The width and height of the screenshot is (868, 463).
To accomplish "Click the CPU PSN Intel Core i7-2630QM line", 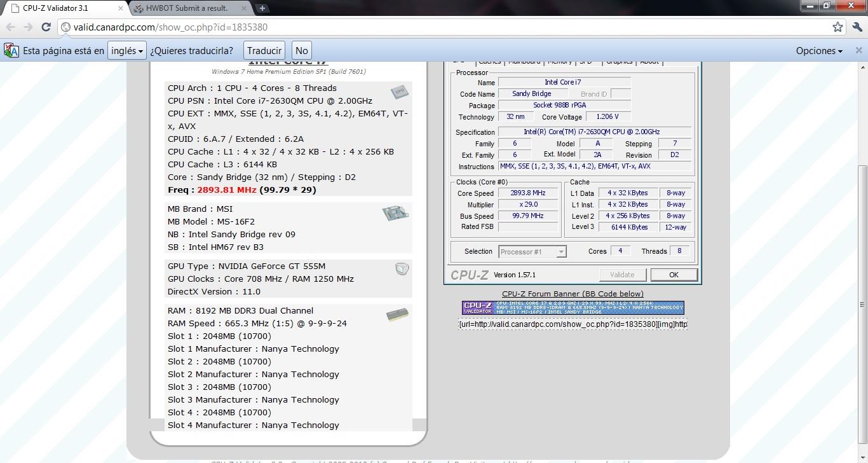I will tap(270, 100).
